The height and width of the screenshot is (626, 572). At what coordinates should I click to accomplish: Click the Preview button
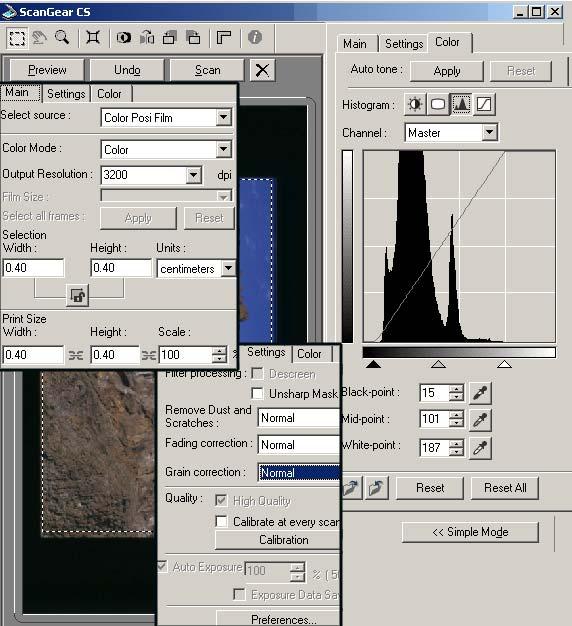pyautogui.click(x=47, y=70)
